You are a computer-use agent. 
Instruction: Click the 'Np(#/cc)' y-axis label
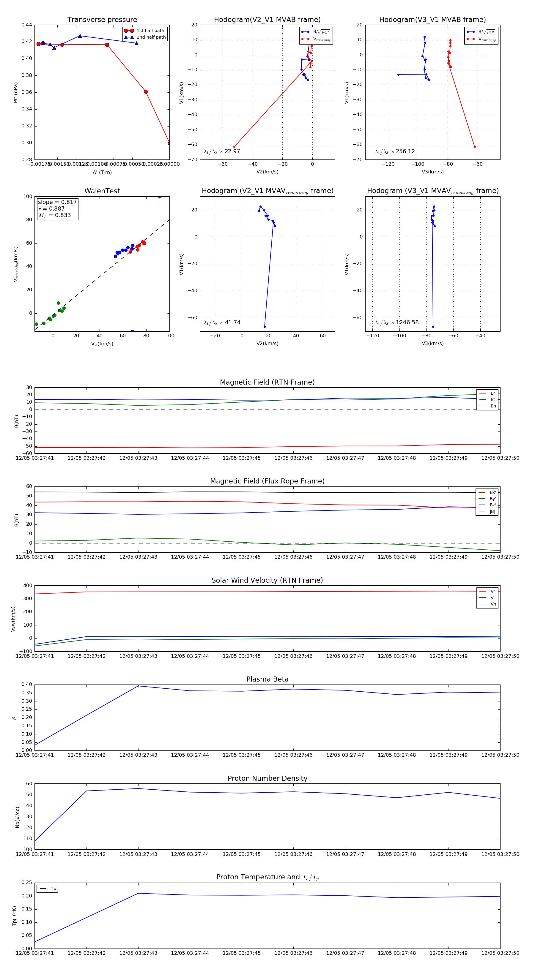[x=17, y=817]
